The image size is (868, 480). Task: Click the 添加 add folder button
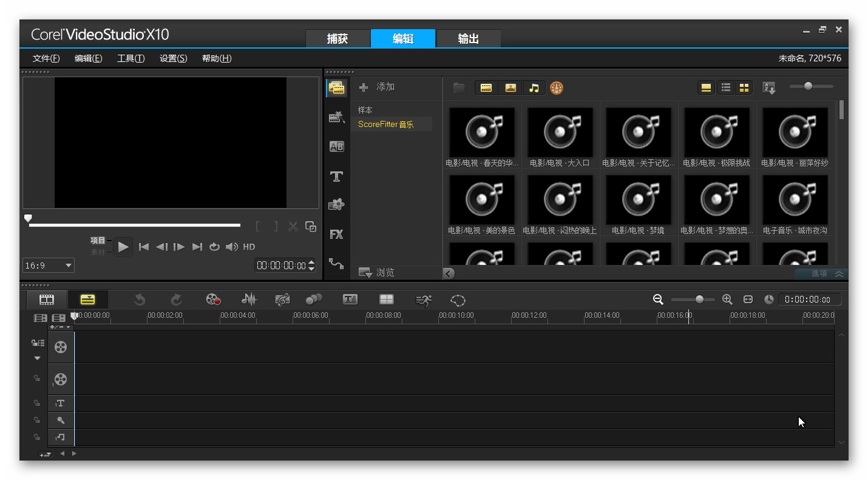pos(377,87)
